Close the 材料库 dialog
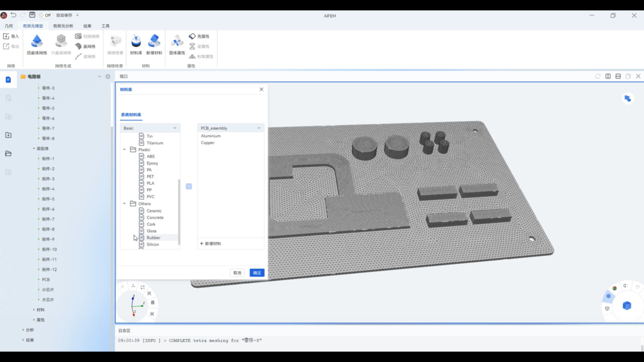Image resolution: width=644 pixels, height=362 pixels. (x=261, y=90)
